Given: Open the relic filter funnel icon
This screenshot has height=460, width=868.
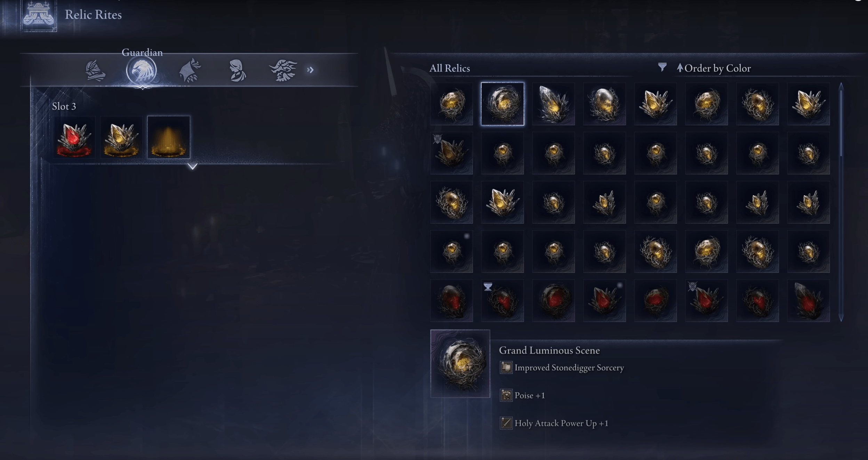Looking at the screenshot, I should point(662,67).
